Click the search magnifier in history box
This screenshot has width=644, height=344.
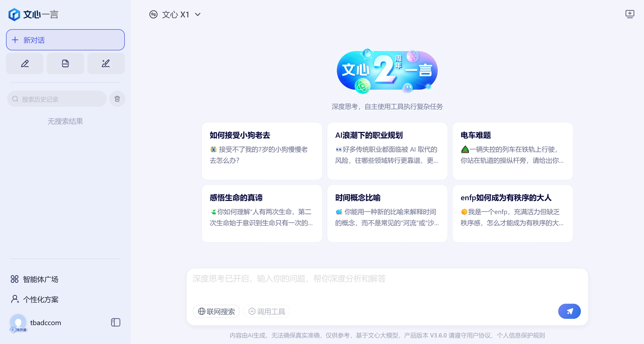15,99
